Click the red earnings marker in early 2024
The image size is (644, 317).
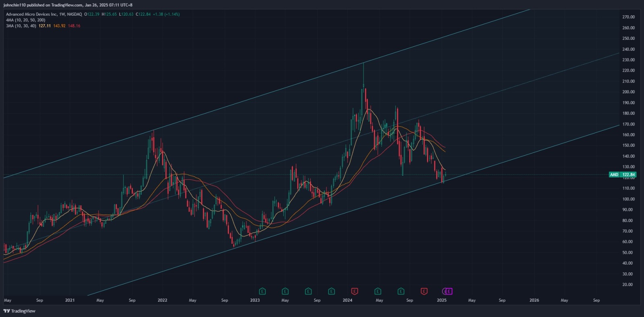pos(355,291)
